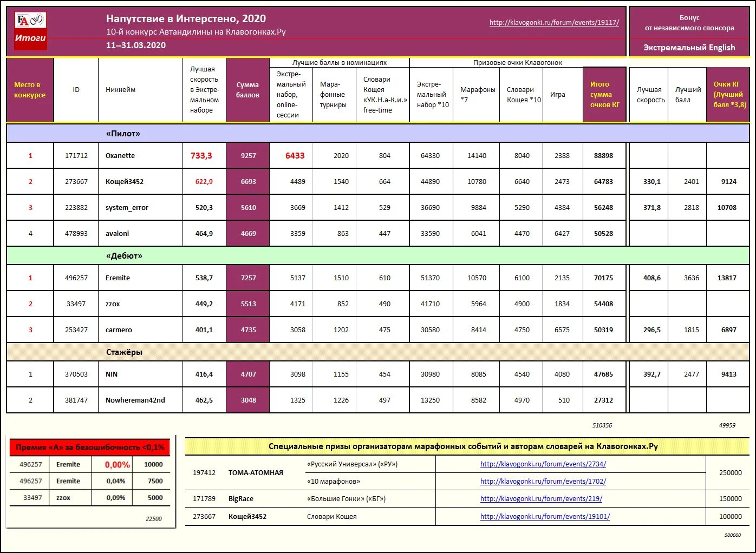This screenshot has width=756, height=553.
Task: Click the 'Очки КГ' bonus column header
Action: point(727,95)
